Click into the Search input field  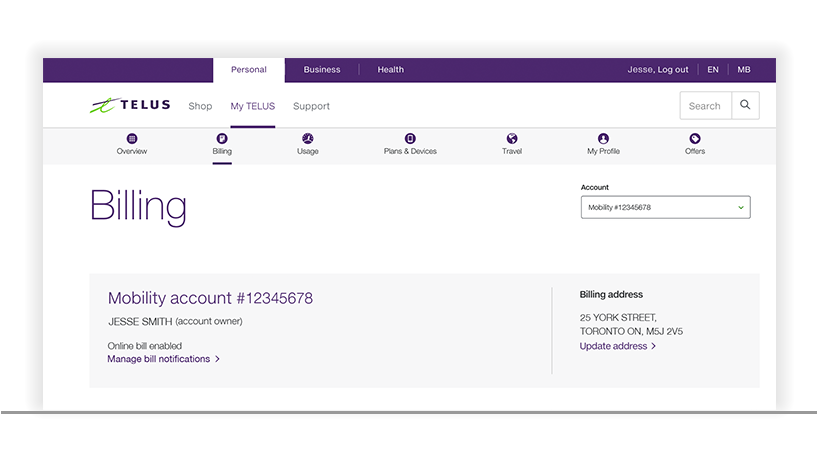705,106
